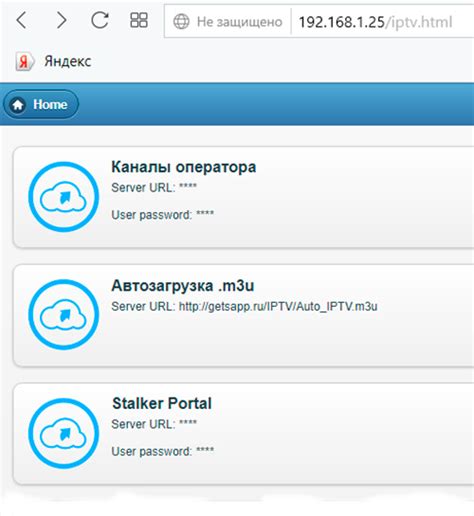
Task: Click the Яндекс bookmark favicon
Action: coord(24,62)
